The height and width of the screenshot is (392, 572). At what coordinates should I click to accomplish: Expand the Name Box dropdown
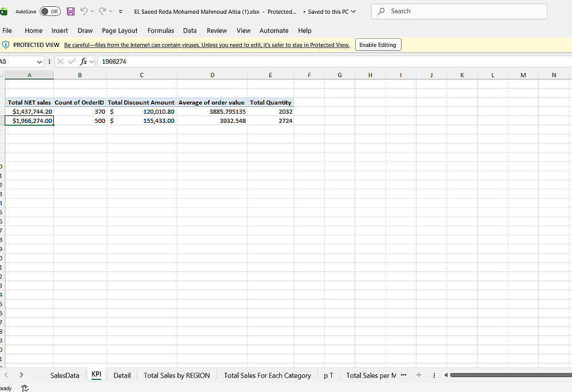point(39,62)
